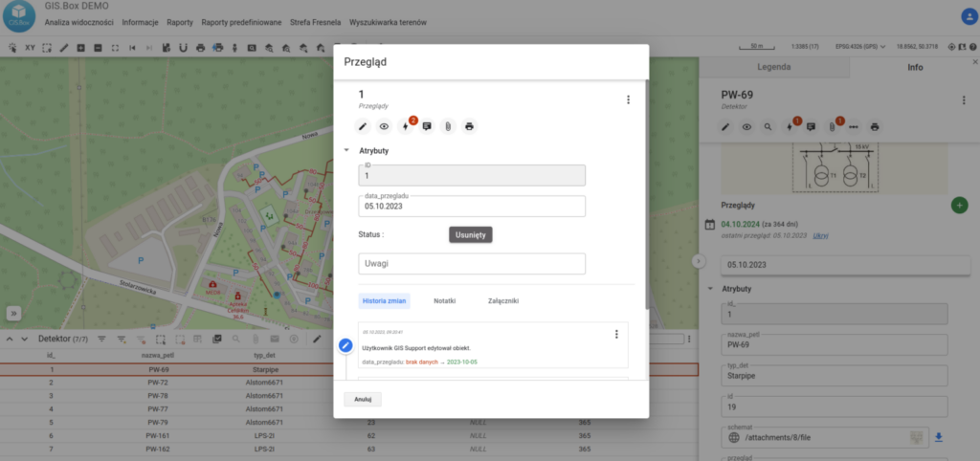This screenshot has width=980, height=461.
Task: Collapse the Atrybuty section in the dialog
Action: point(346,151)
